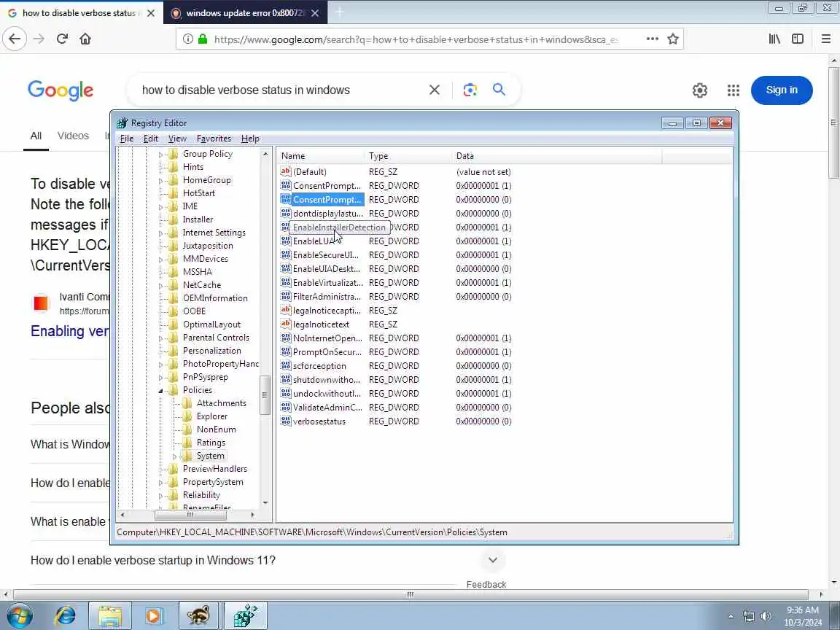The height and width of the screenshot is (630, 840).
Task: Open the View menu in Registry Editor
Action: 177,139
